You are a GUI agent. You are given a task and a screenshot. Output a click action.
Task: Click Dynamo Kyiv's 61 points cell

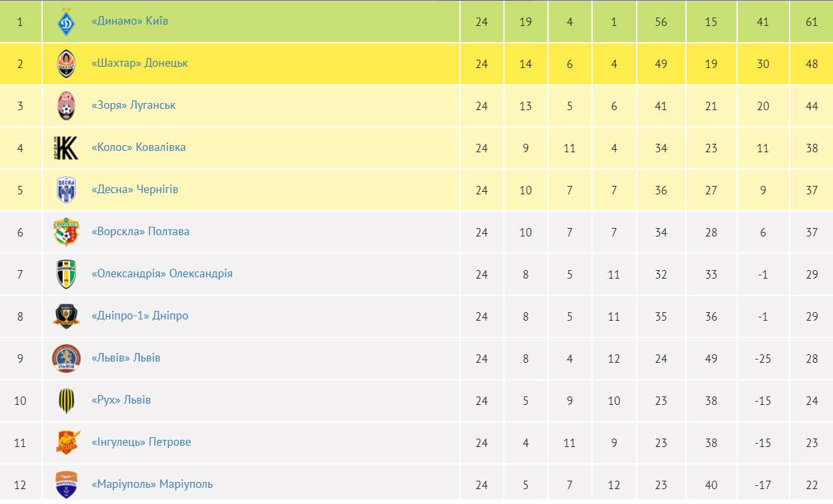(x=812, y=21)
